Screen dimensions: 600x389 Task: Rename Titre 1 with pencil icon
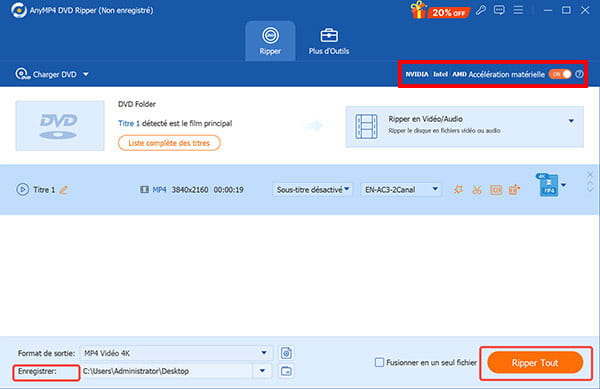click(x=64, y=190)
